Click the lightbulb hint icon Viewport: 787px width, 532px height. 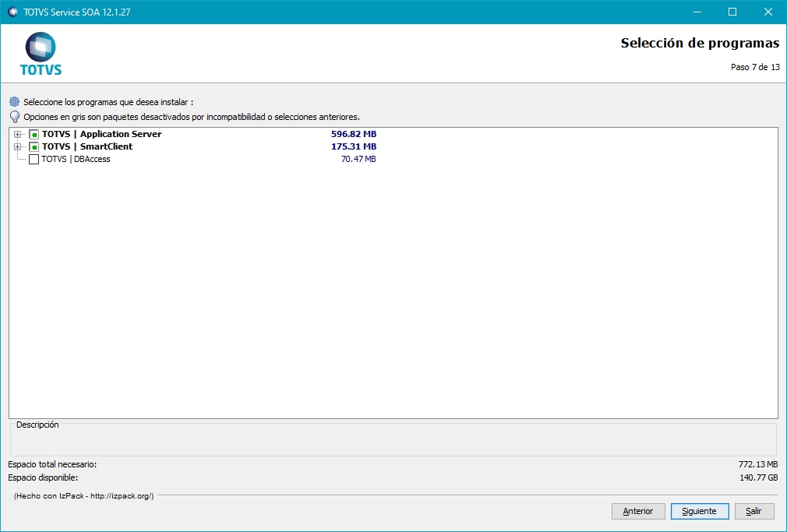point(15,117)
